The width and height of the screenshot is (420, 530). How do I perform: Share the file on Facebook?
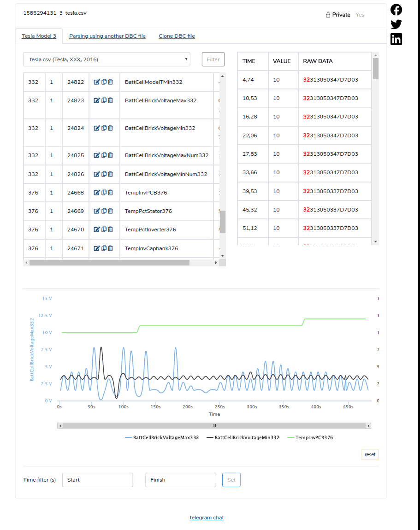[396, 9]
